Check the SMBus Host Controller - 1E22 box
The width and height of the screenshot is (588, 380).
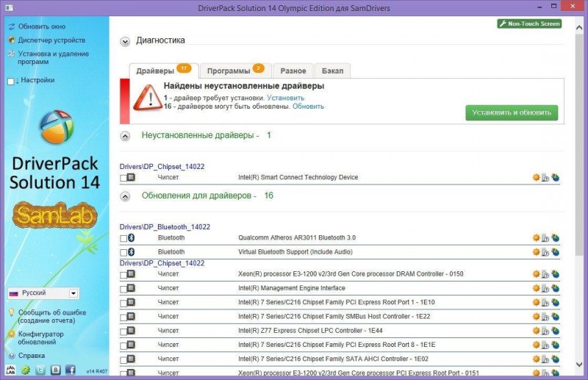[123, 318]
